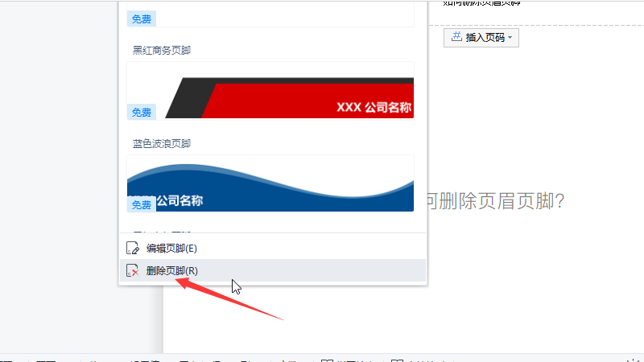
Task: Click the cut-off template title below blue wave
Action: [x=162, y=232]
